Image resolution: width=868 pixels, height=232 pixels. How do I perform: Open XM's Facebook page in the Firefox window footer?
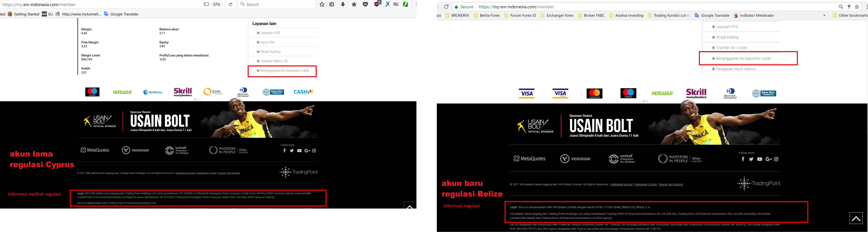click(284, 151)
